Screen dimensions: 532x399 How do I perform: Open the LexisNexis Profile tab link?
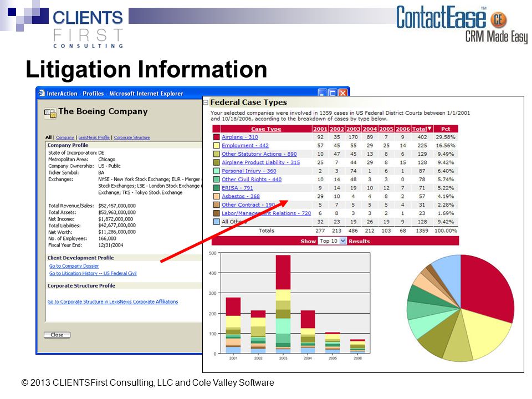click(x=94, y=137)
